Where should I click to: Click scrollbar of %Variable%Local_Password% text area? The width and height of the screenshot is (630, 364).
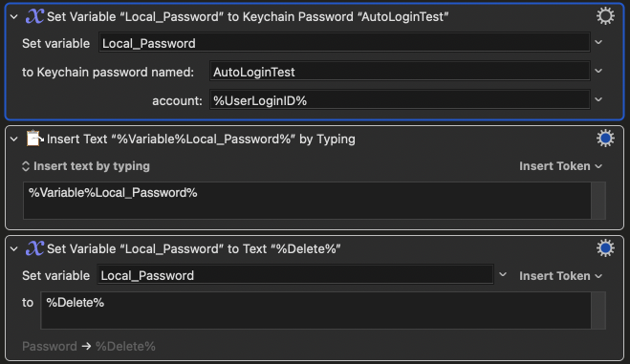coord(598,201)
